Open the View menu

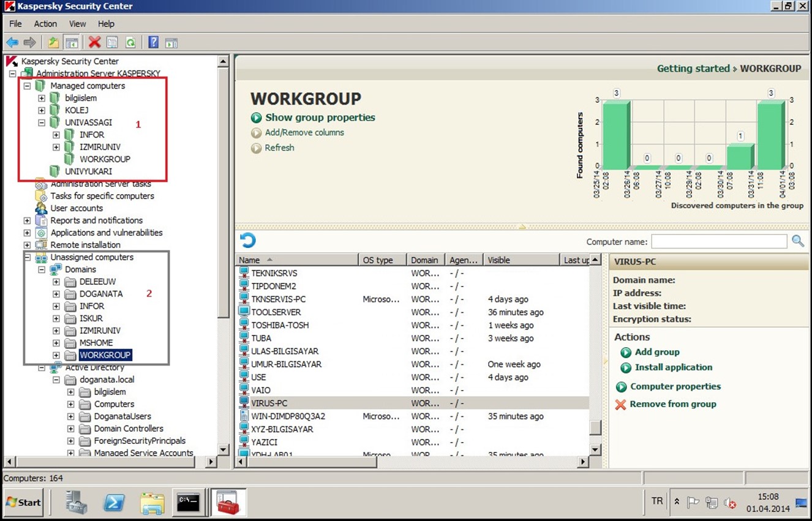click(77, 24)
